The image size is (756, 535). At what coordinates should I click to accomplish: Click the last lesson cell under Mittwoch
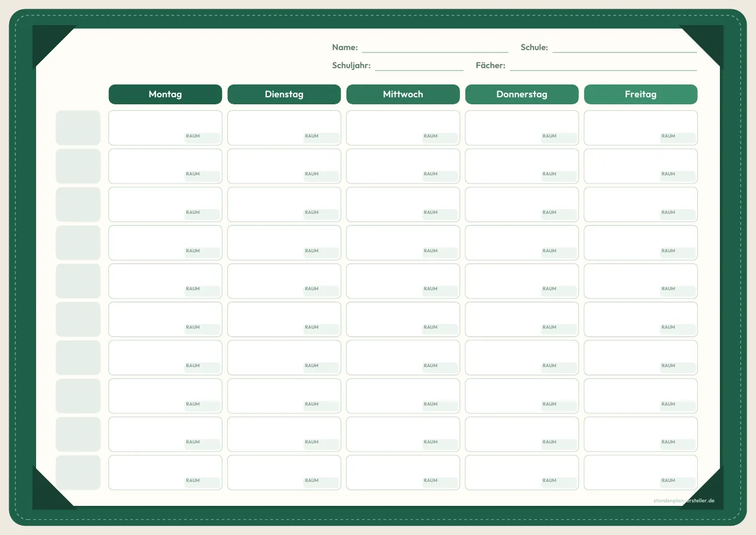tap(403, 473)
